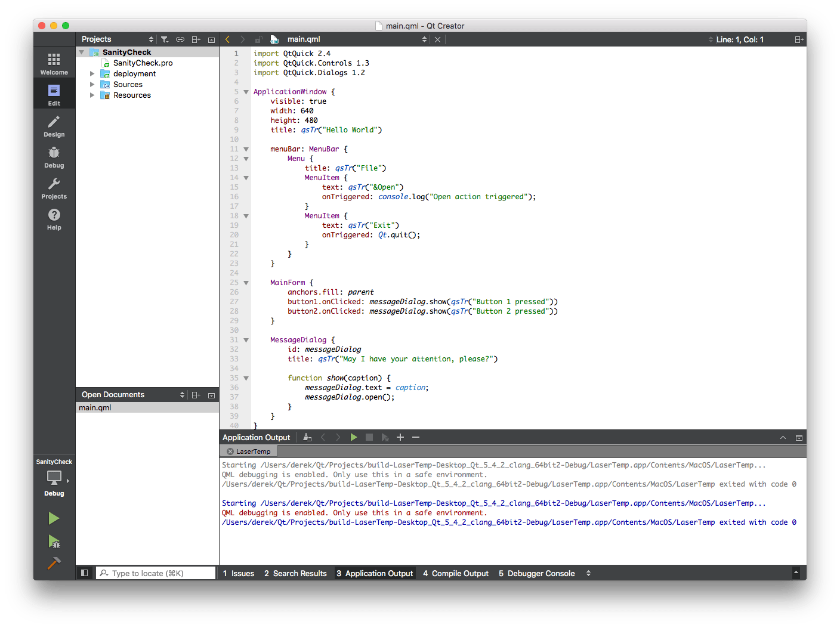Filter the project tree with the funnel icon
The width and height of the screenshot is (840, 628).
(165, 39)
